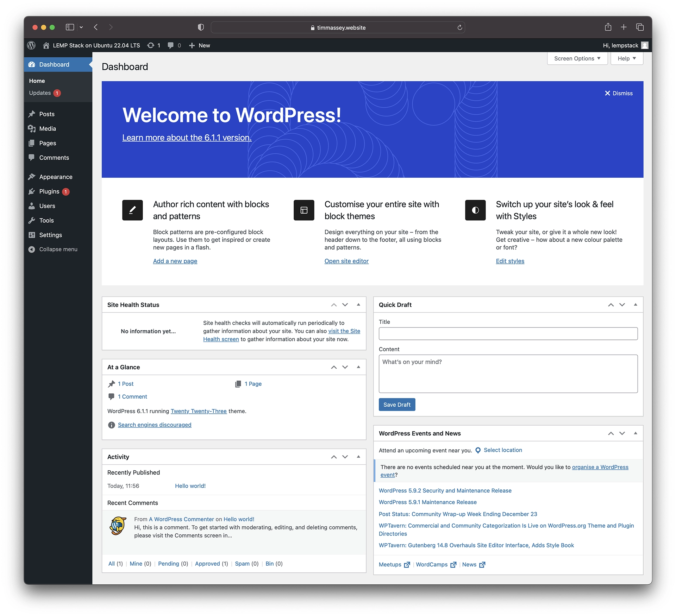Viewport: 676px width, 616px height.
Task: Click the What's on your mind content box
Action: pyautogui.click(x=508, y=374)
